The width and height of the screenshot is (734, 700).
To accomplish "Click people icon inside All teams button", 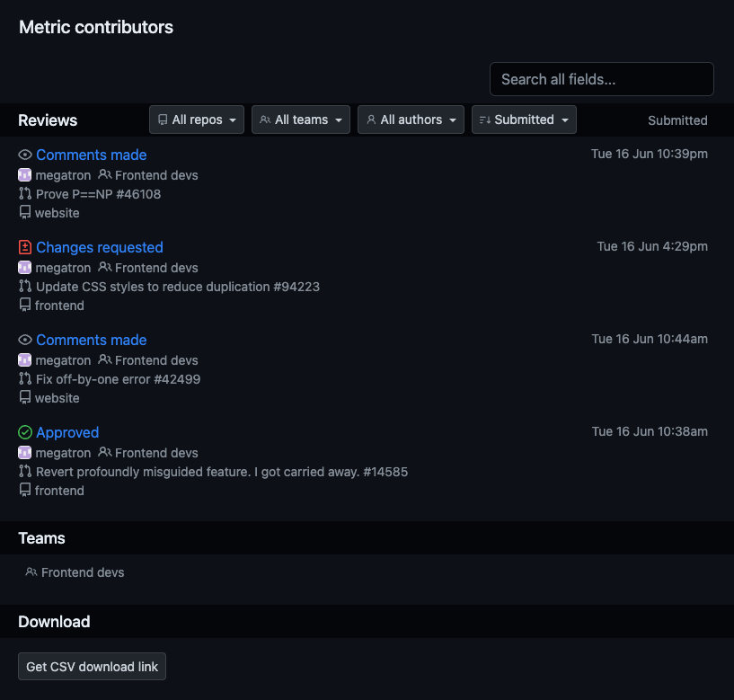I will [265, 120].
